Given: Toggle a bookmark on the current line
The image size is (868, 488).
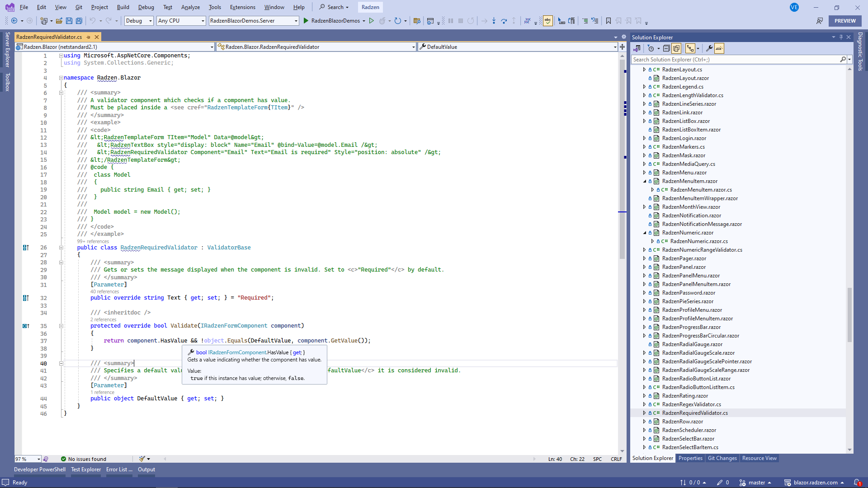Looking at the screenshot, I should (x=609, y=21).
